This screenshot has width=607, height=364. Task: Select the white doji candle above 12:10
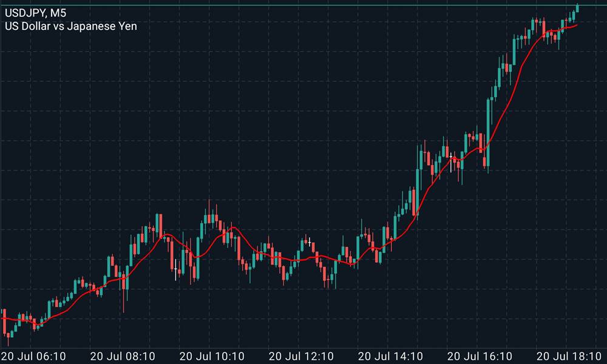point(309,242)
